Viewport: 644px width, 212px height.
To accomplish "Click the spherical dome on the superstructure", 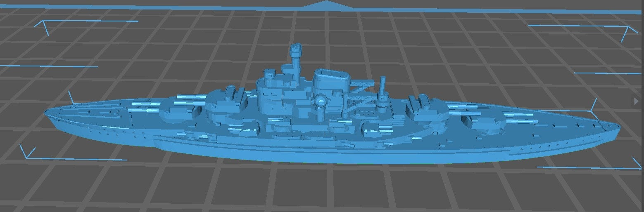I will [321, 101].
